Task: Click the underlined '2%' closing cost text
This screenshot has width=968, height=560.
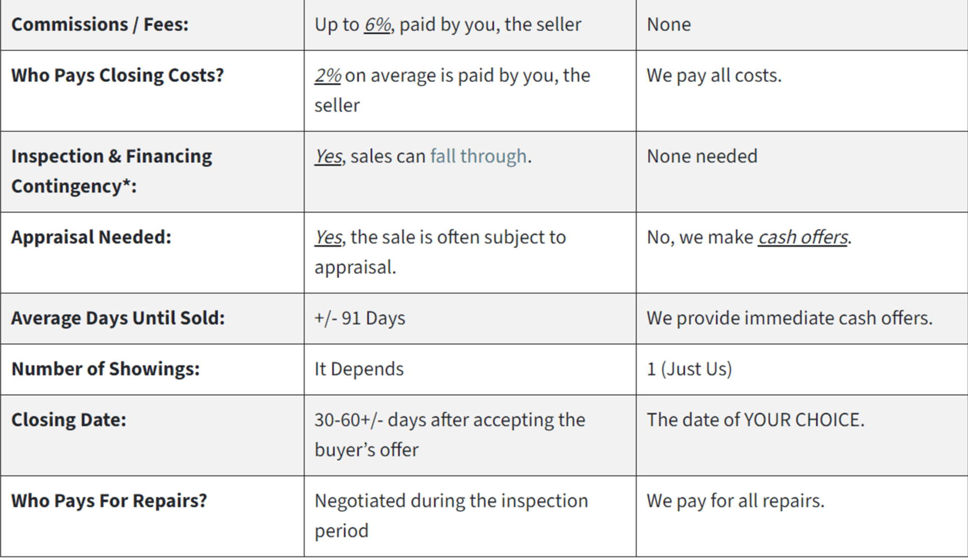Action: point(328,76)
